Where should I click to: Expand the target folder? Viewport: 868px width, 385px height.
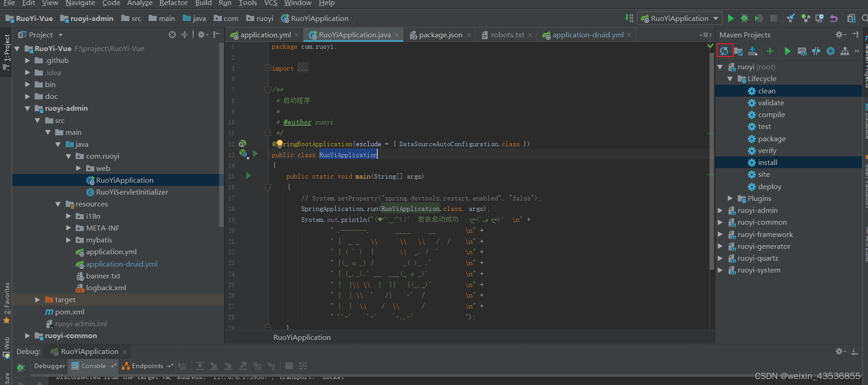(x=37, y=299)
